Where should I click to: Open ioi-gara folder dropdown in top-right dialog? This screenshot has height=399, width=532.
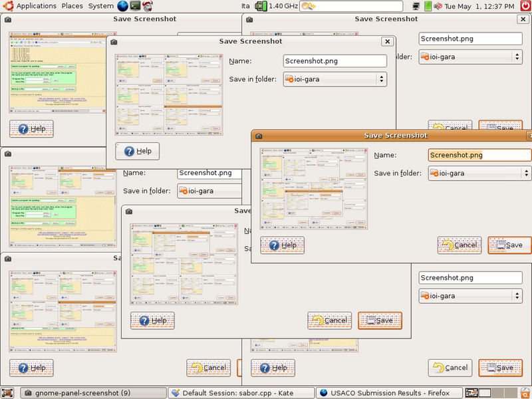coord(470,57)
